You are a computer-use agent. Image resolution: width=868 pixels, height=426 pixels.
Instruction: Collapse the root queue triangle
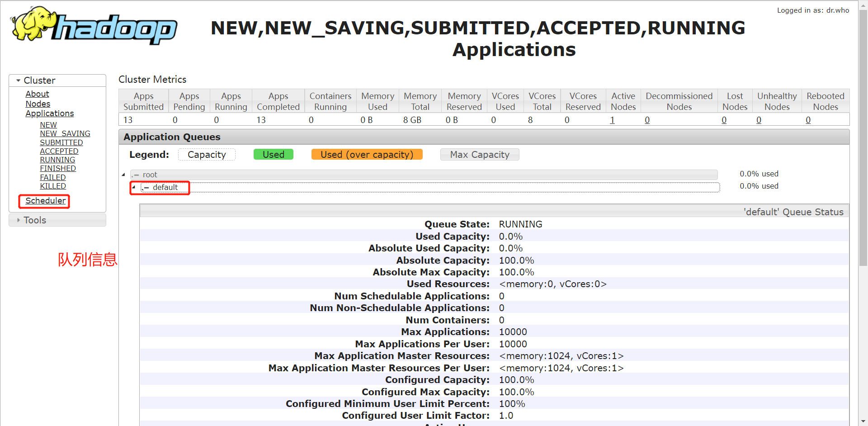[123, 175]
